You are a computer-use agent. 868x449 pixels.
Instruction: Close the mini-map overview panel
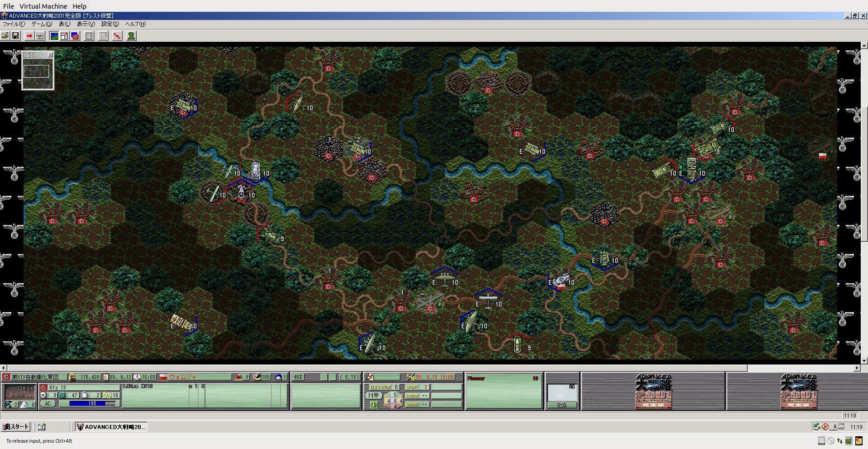pyautogui.click(x=50, y=55)
